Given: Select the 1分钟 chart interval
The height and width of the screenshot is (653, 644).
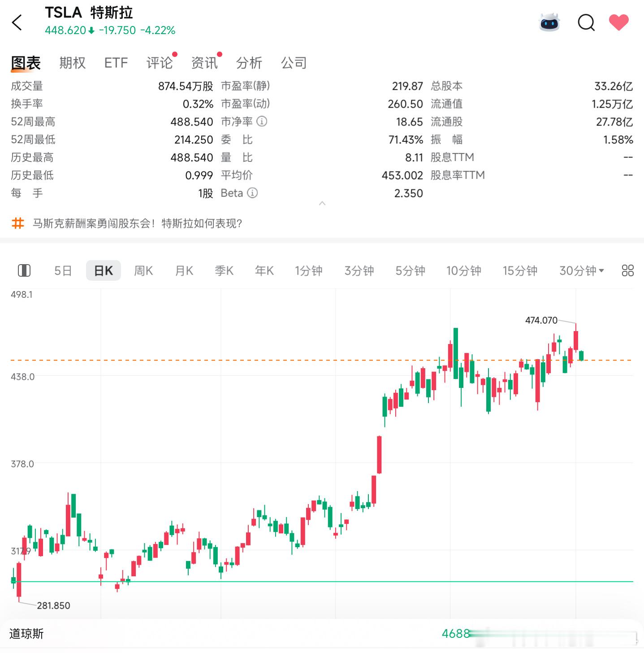Looking at the screenshot, I should (x=309, y=271).
